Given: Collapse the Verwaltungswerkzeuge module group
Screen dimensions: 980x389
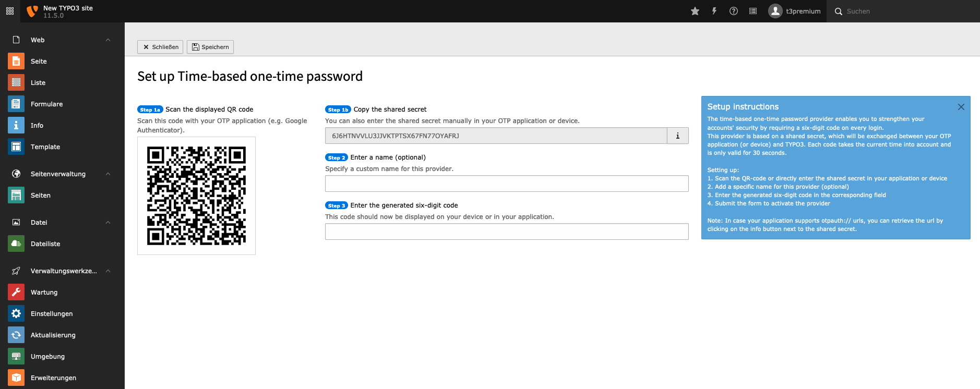Looking at the screenshot, I should coord(108,271).
